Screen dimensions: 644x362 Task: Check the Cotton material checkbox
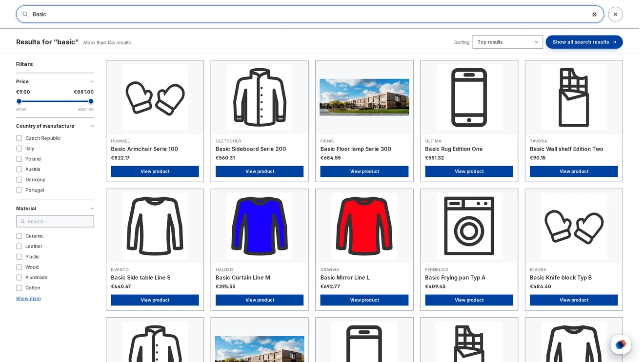(19, 288)
